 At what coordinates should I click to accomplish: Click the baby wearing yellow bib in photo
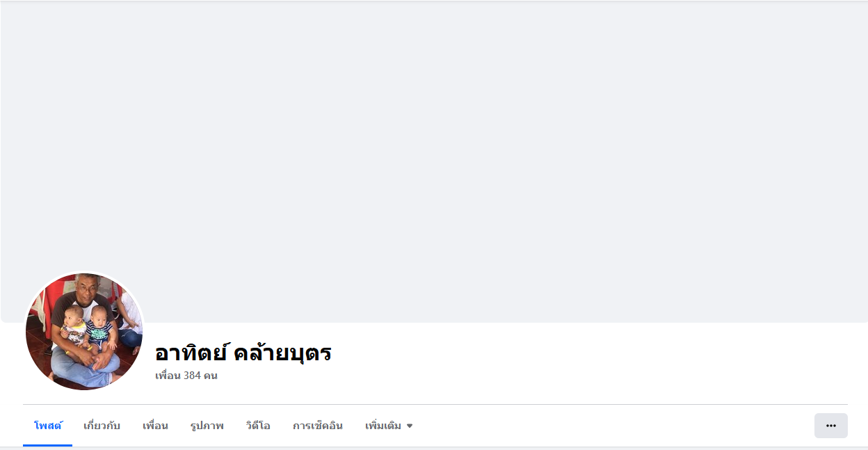(73, 328)
